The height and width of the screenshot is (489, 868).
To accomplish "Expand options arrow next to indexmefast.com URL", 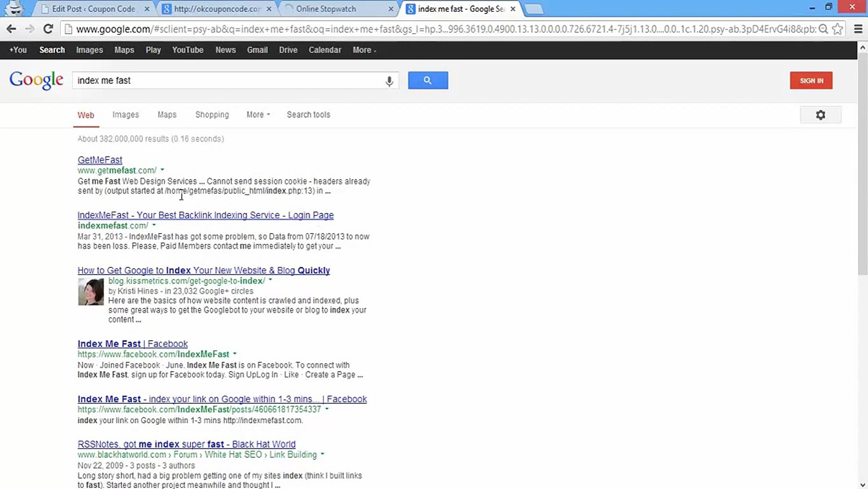I will click(x=154, y=225).
